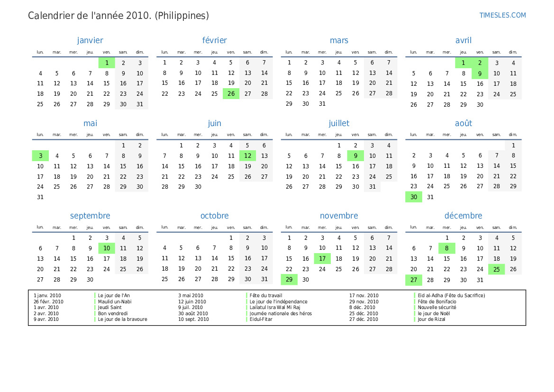Click the calendar title heading for 2010
The width and height of the screenshot is (554, 392).
click(118, 16)
